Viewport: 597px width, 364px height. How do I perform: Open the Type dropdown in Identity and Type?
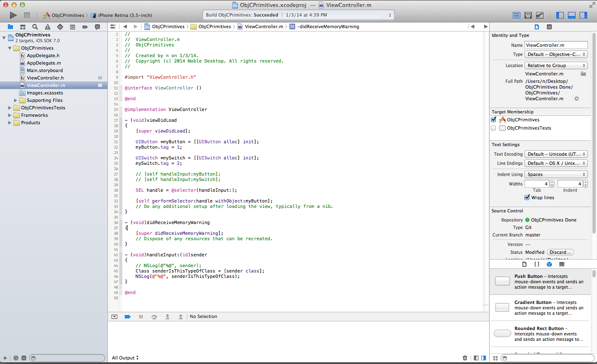click(556, 54)
